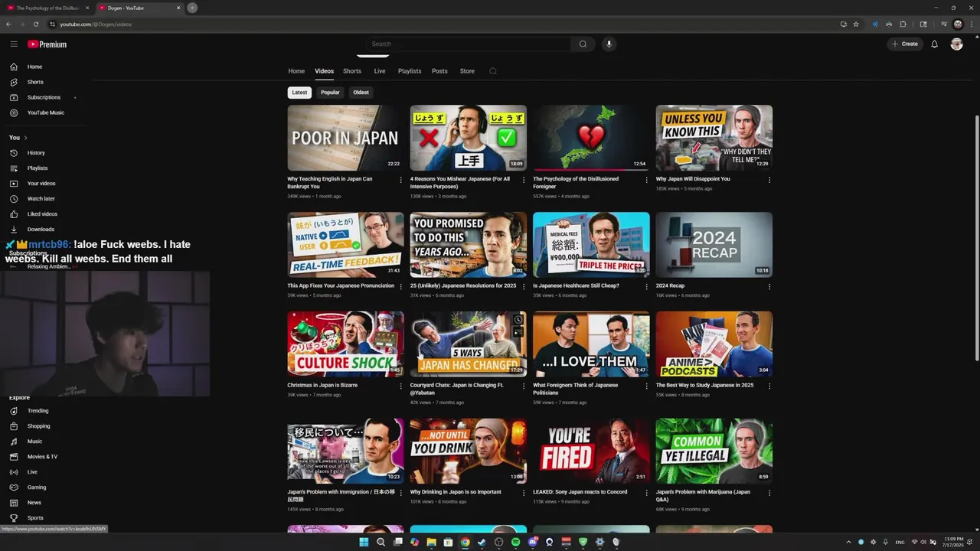Open Your videos in sidebar
The width and height of the screenshot is (980, 551).
43,183
